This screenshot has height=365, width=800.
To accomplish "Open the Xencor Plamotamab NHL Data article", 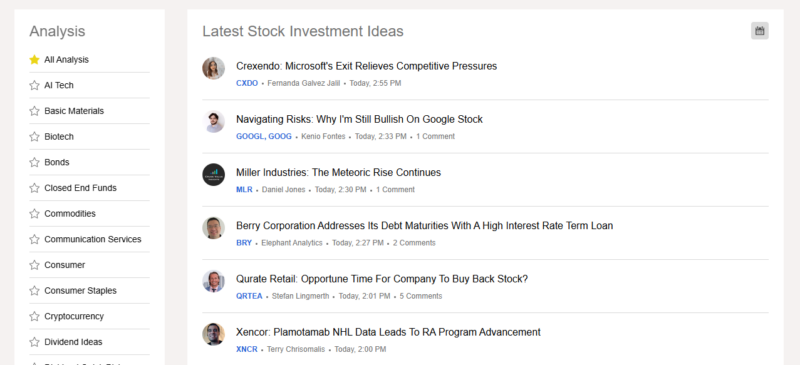I will point(388,332).
